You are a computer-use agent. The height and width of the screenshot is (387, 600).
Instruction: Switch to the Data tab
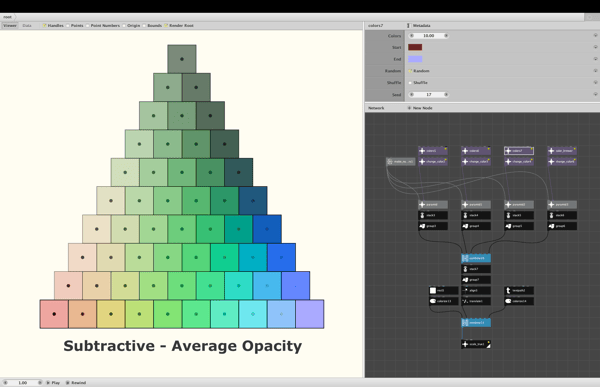pos(27,26)
